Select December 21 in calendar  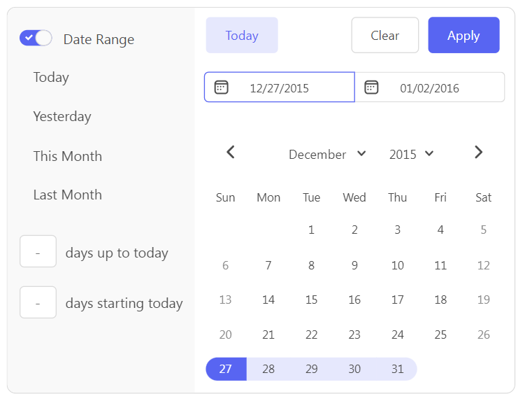268,335
